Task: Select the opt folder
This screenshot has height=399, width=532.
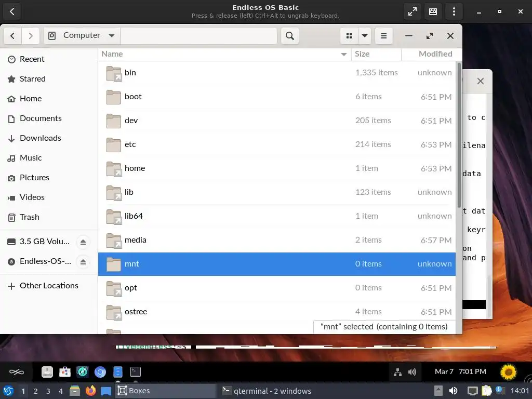Action: [276, 288]
